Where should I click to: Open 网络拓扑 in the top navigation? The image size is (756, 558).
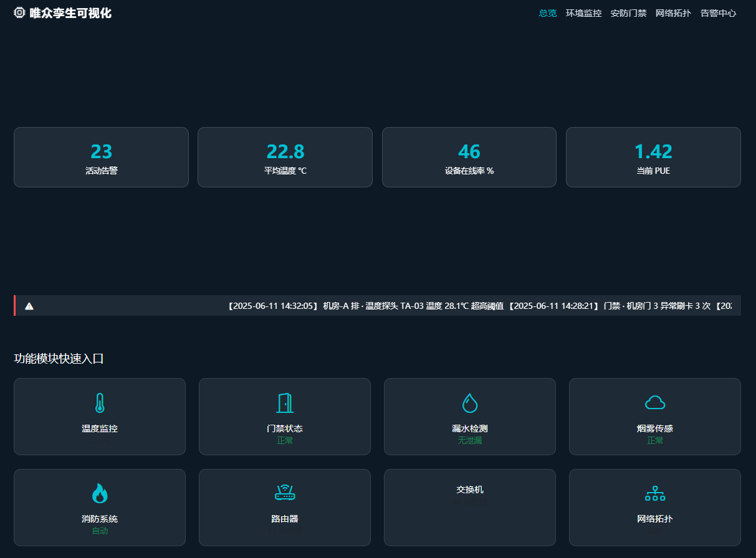pos(673,13)
